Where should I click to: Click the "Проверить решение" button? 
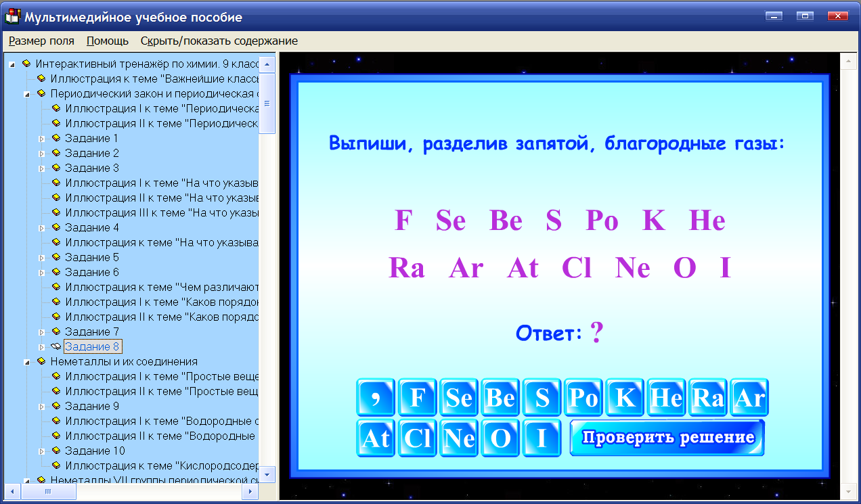tap(667, 438)
